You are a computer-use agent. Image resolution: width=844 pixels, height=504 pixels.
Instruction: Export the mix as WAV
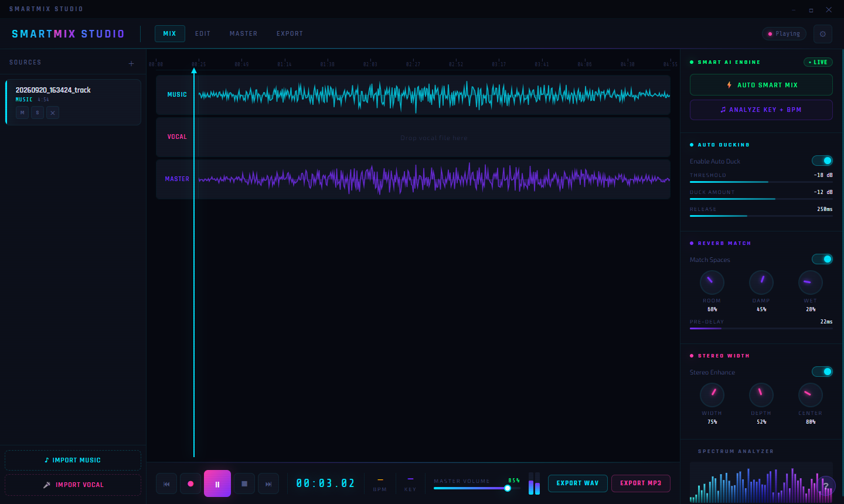coord(577,483)
